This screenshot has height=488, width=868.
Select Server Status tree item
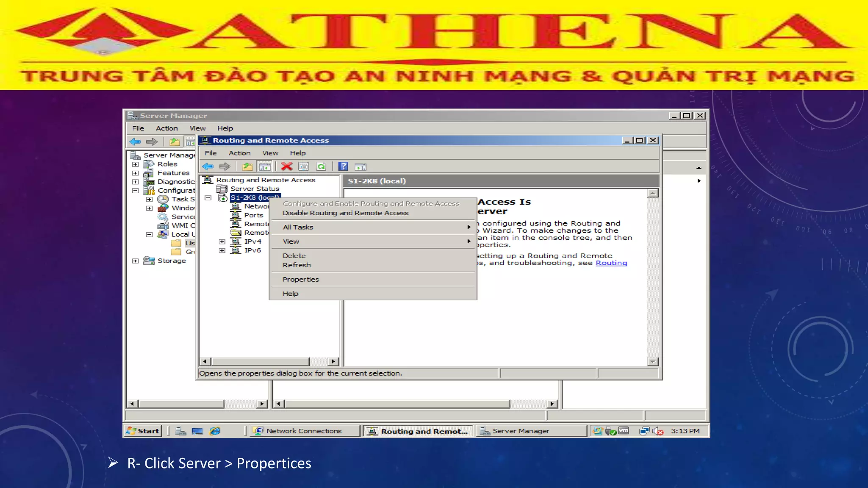255,189
